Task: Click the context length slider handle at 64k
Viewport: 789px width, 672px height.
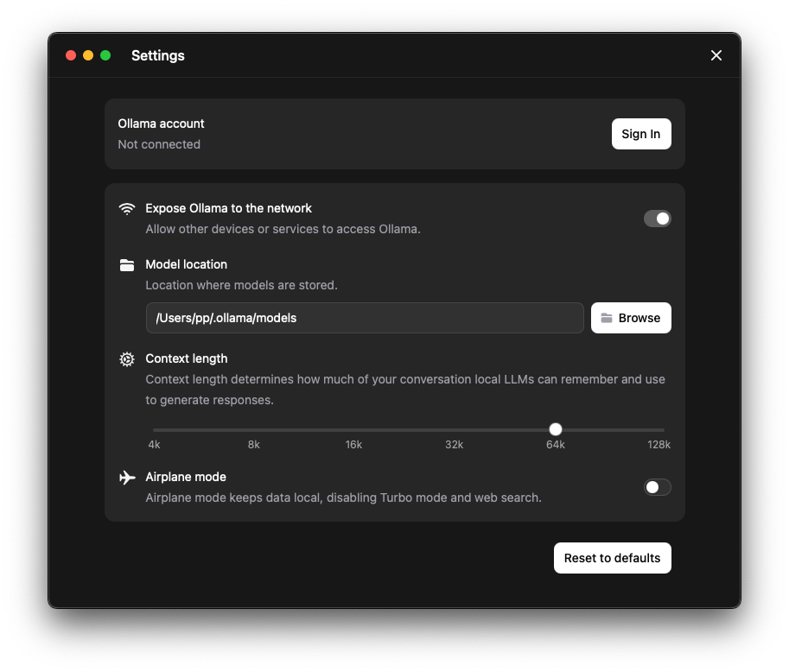Action: (x=556, y=429)
